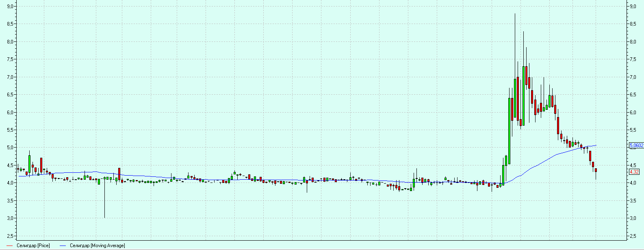Click the 2,5 label on right price axis
Image resolution: width=644 pixels, height=250 pixels.
[633, 236]
